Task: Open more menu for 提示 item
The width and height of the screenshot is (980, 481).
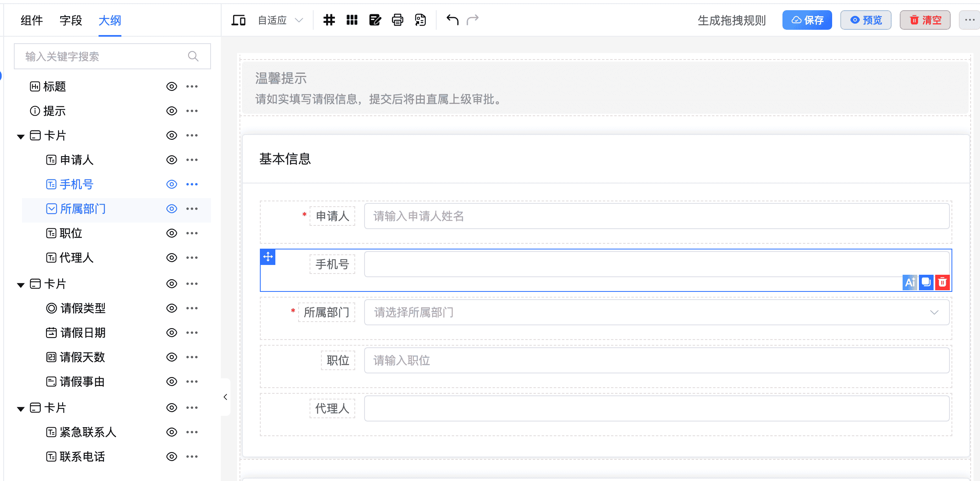Action: [x=192, y=111]
